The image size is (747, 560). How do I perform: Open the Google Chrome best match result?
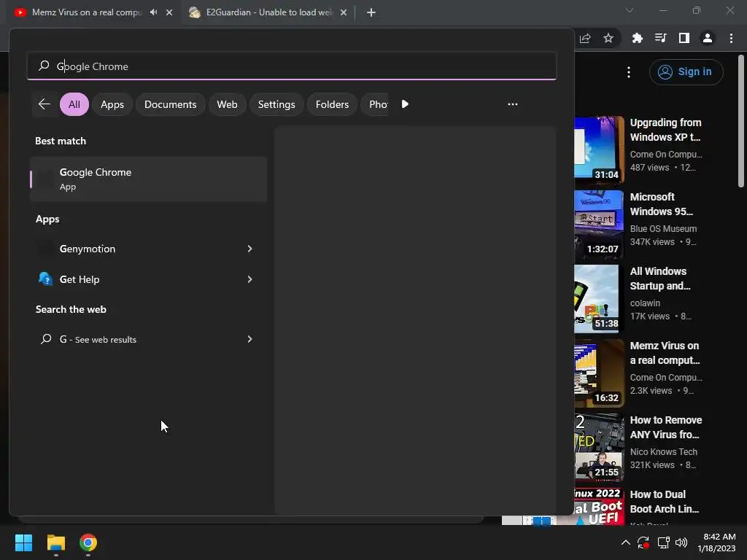click(x=149, y=179)
